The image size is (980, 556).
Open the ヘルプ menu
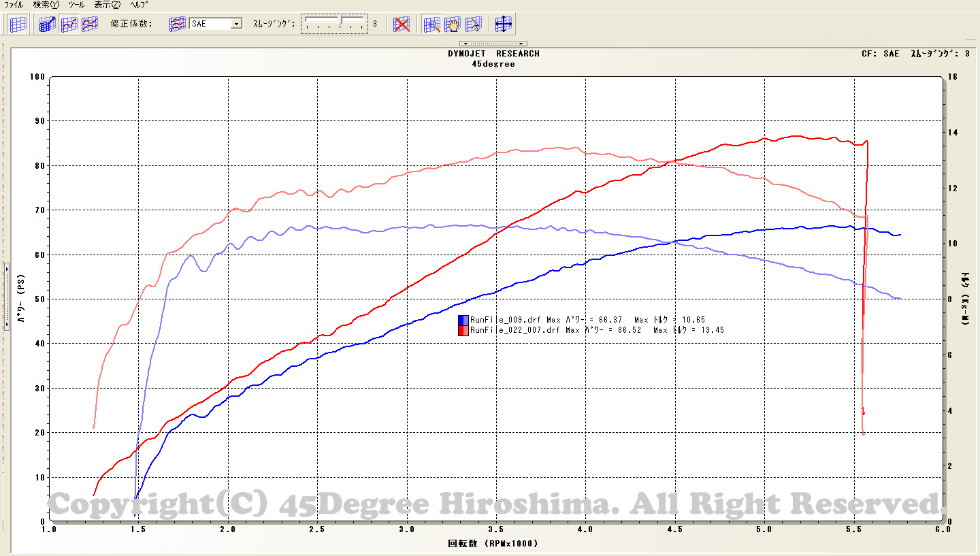139,4
